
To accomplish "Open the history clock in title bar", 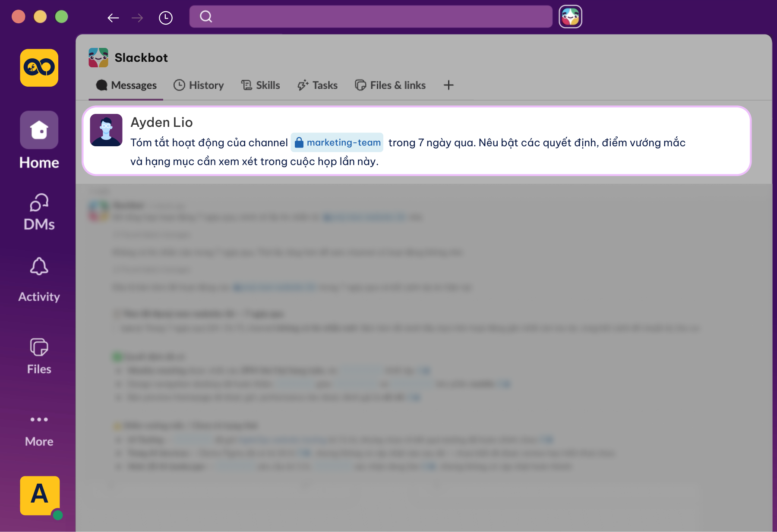I will point(166,18).
